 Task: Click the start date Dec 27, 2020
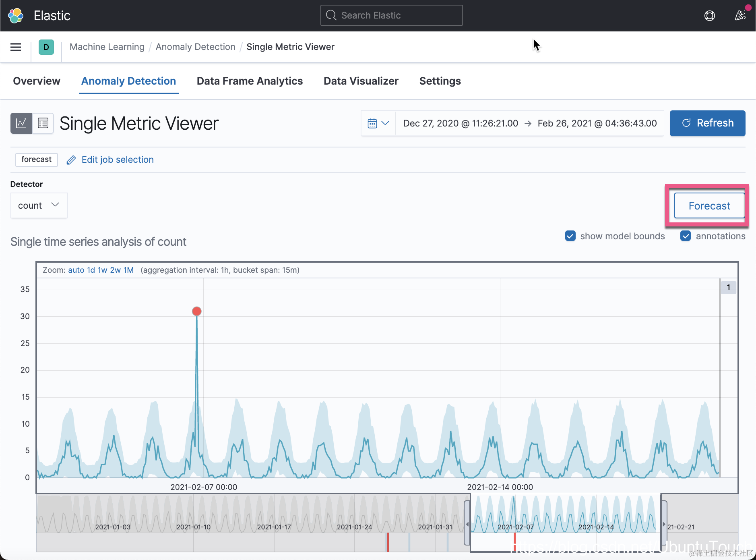(x=461, y=123)
